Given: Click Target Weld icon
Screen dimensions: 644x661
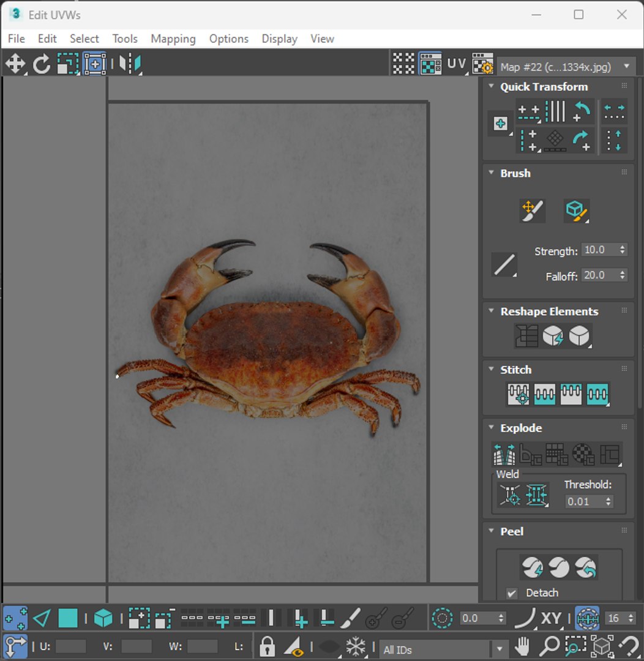Looking at the screenshot, I should click(510, 495).
